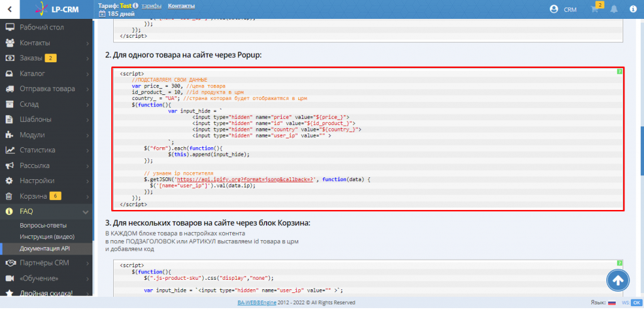Click the tariff info icon
The image size is (644, 310).
[x=136, y=6]
